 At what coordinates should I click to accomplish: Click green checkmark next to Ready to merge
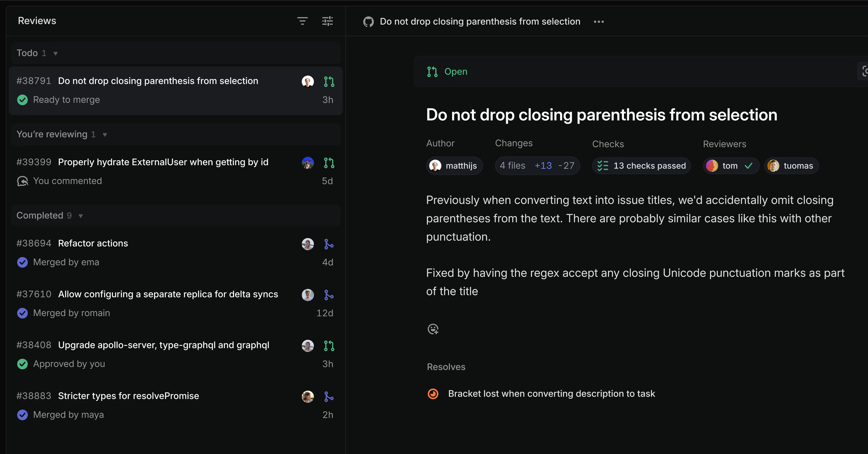point(23,100)
